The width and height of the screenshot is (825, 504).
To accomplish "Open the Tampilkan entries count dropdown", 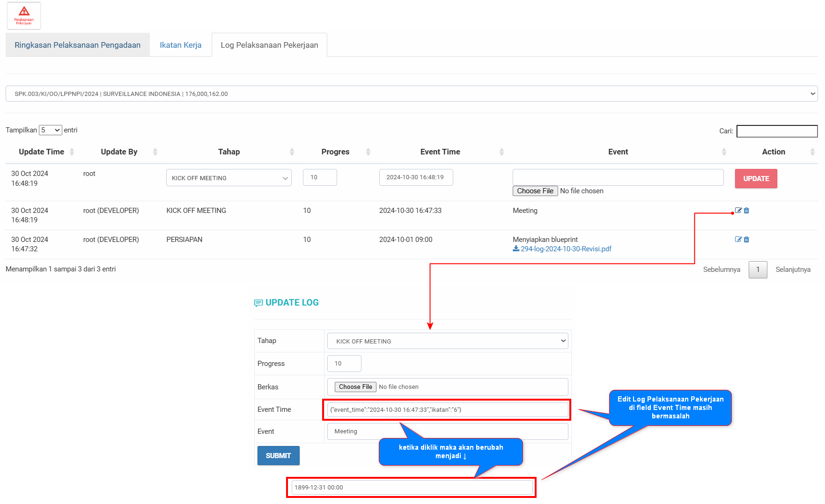I will tap(51, 130).
